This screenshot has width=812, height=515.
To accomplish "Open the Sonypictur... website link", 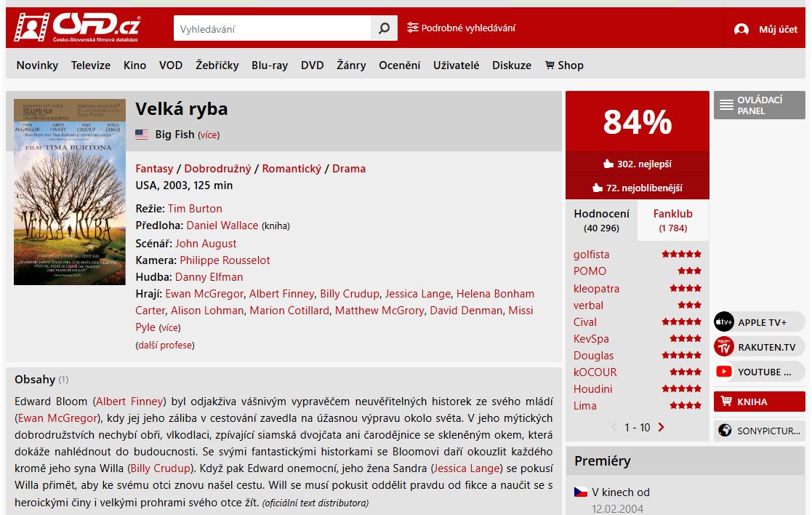I will (x=759, y=431).
